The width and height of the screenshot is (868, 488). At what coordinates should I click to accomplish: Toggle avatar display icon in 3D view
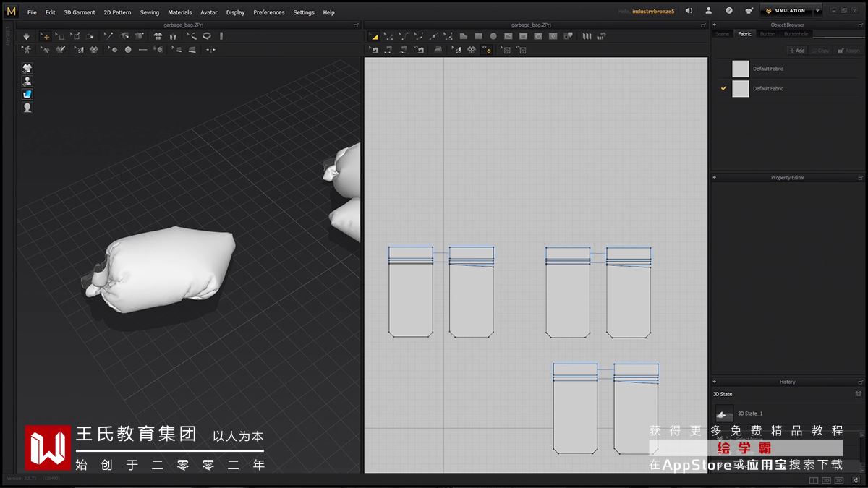point(27,81)
